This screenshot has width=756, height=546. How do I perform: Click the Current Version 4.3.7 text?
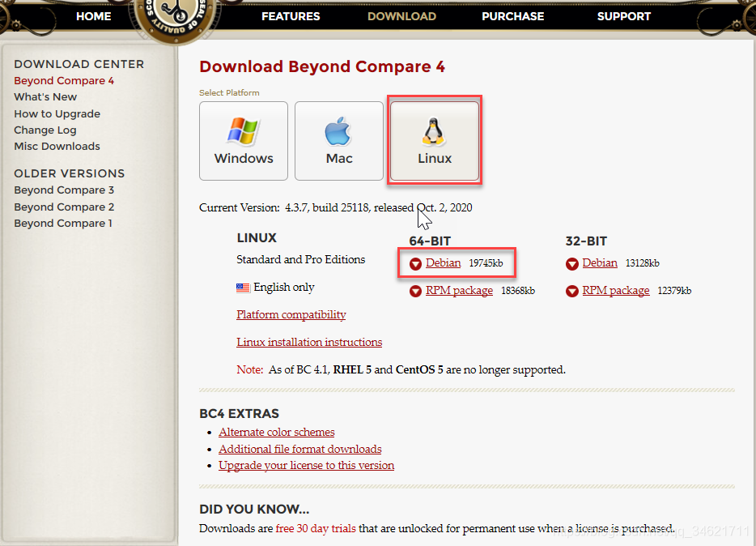coord(336,208)
